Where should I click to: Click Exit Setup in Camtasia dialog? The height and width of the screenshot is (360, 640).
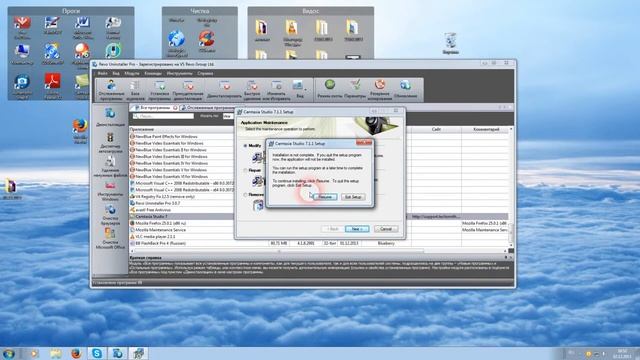(353, 197)
